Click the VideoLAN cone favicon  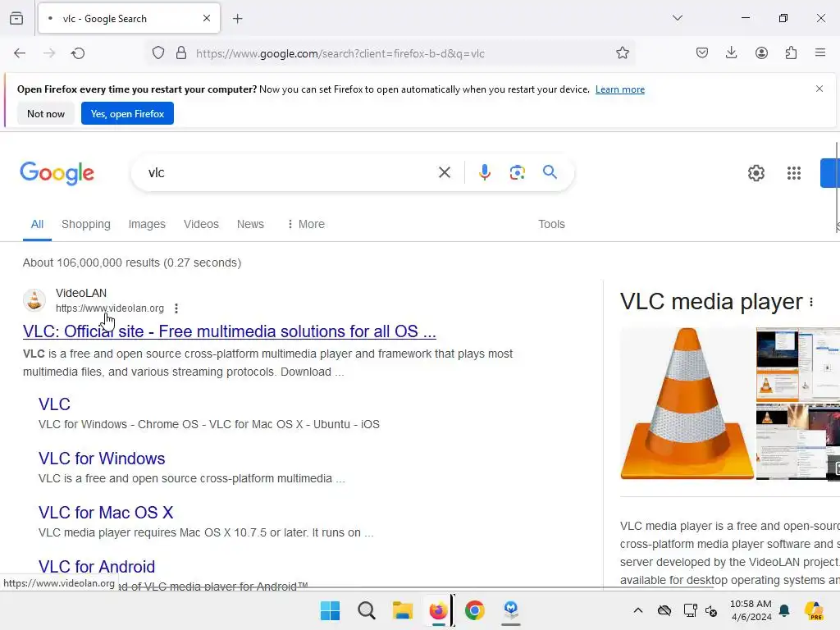34,300
